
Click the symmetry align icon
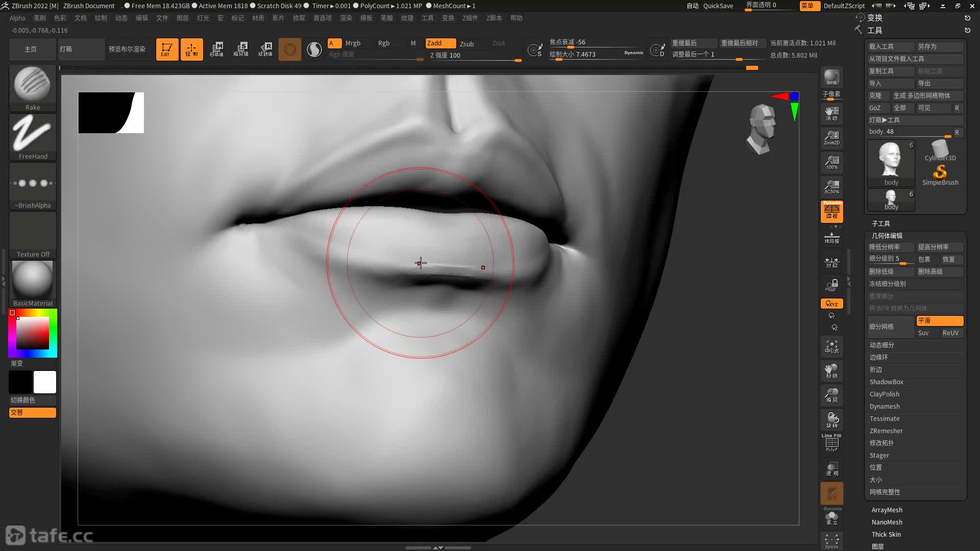pyautogui.click(x=831, y=262)
